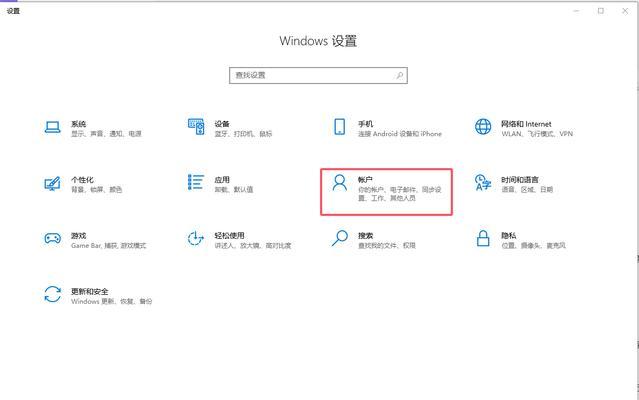Open the 应用 (Apps) list icon
The height and width of the screenshot is (400, 639).
(196, 182)
